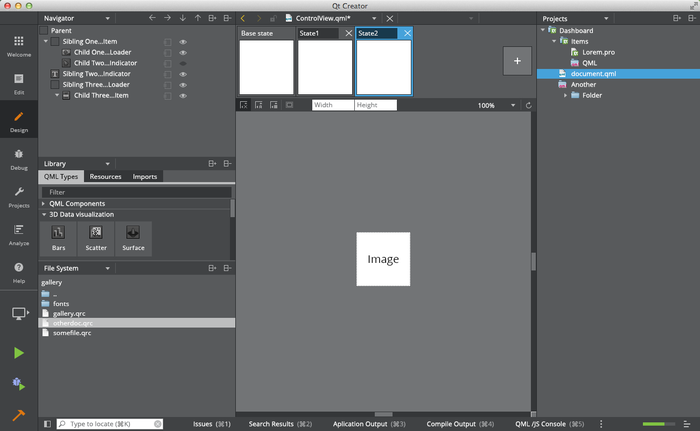Switch to the Resources library tab

[105, 177]
